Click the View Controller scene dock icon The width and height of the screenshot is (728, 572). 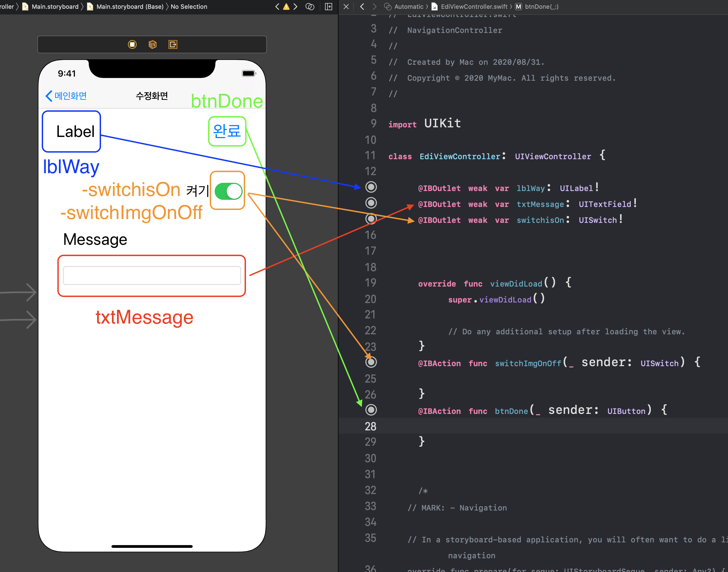click(x=132, y=44)
